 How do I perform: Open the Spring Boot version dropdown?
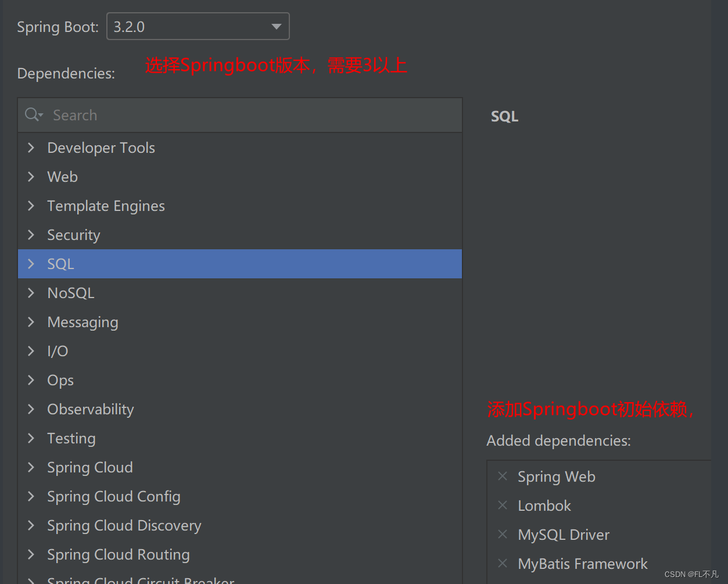click(277, 26)
